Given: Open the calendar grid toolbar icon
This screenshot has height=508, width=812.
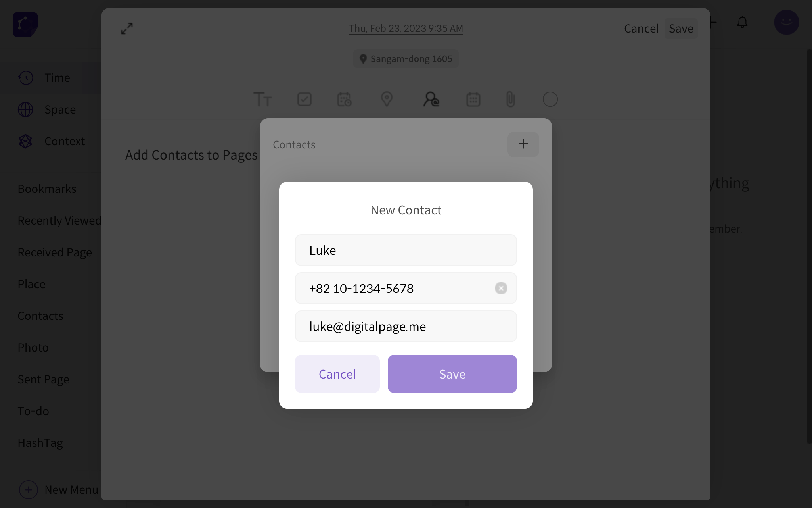Looking at the screenshot, I should click(x=473, y=99).
